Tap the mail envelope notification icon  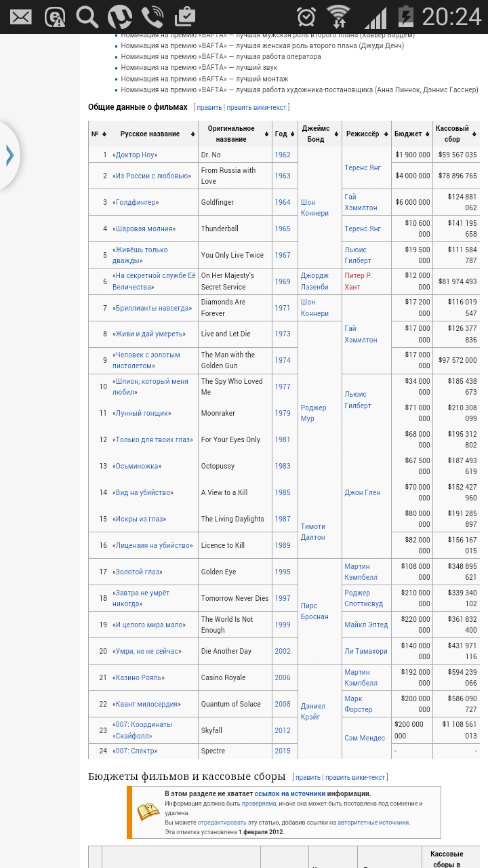click(20, 16)
